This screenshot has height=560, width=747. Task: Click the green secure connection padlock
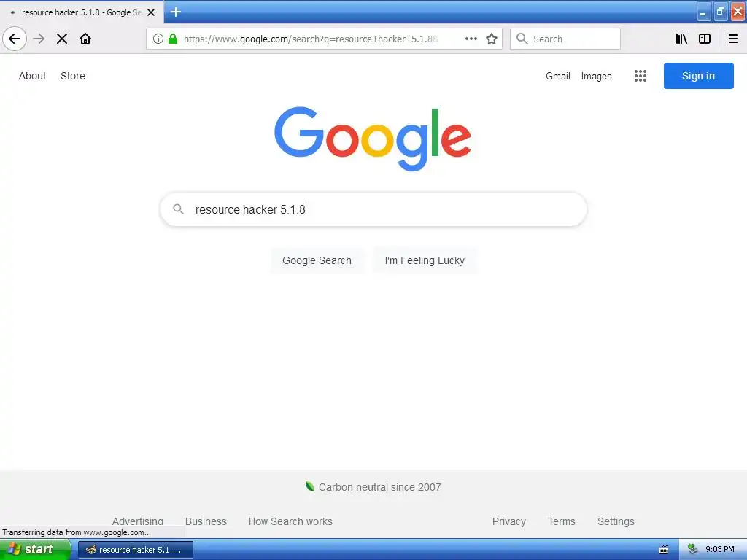173,39
